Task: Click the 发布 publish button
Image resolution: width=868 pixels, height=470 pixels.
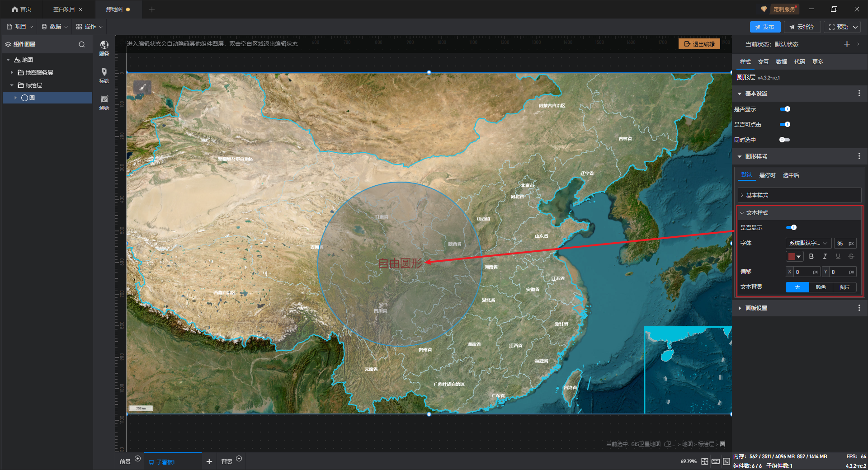Action: 765,27
